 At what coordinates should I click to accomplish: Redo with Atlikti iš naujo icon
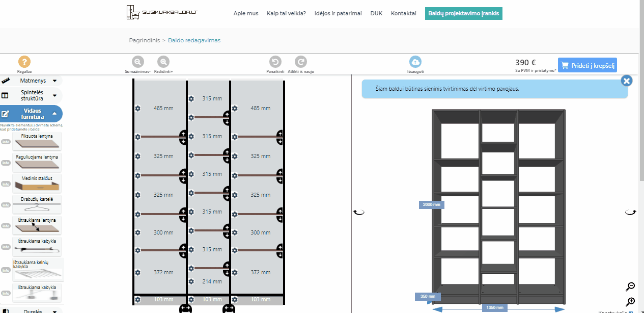tap(301, 62)
